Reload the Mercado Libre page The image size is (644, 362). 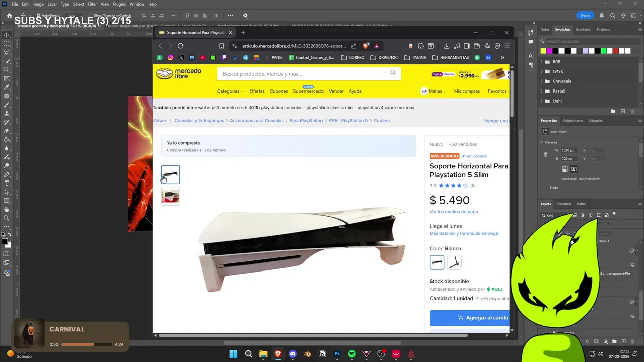180,46
